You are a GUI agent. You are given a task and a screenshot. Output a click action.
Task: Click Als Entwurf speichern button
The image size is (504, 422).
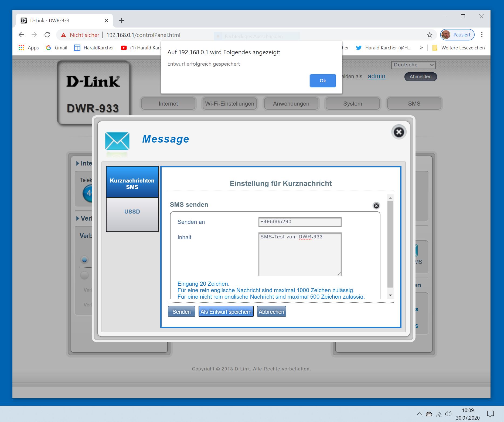tap(226, 312)
